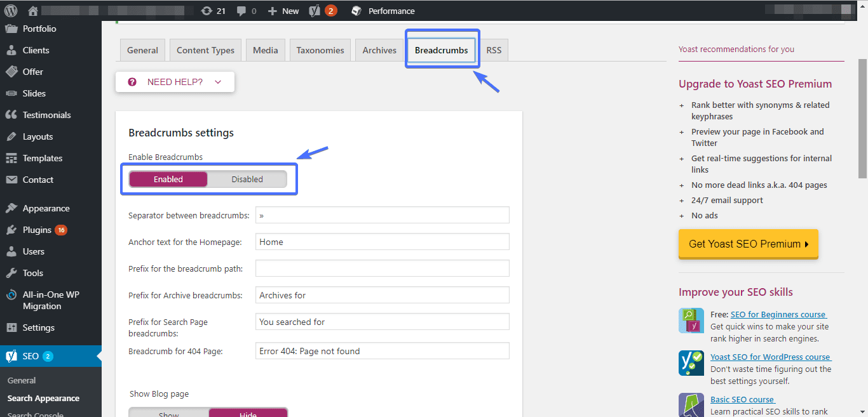Click the SEO Yoast sidebar icon
The image size is (868, 417).
11,356
